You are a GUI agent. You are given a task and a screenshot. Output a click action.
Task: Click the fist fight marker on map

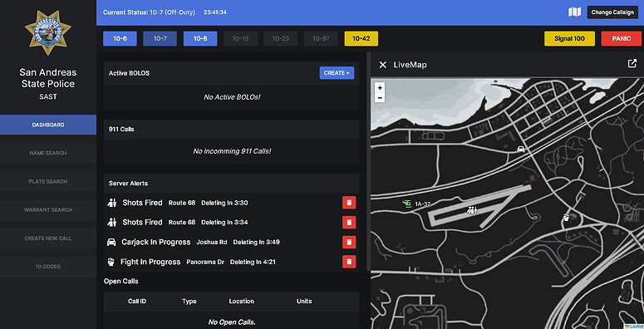click(x=566, y=218)
